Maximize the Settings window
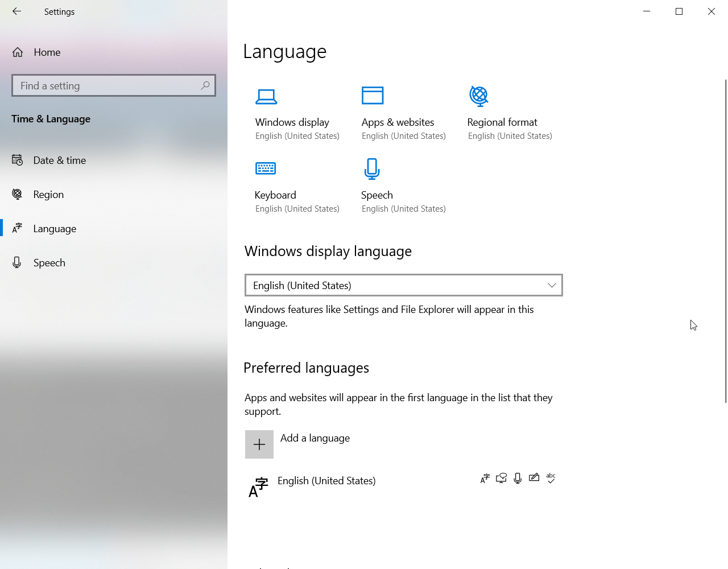 679,11
